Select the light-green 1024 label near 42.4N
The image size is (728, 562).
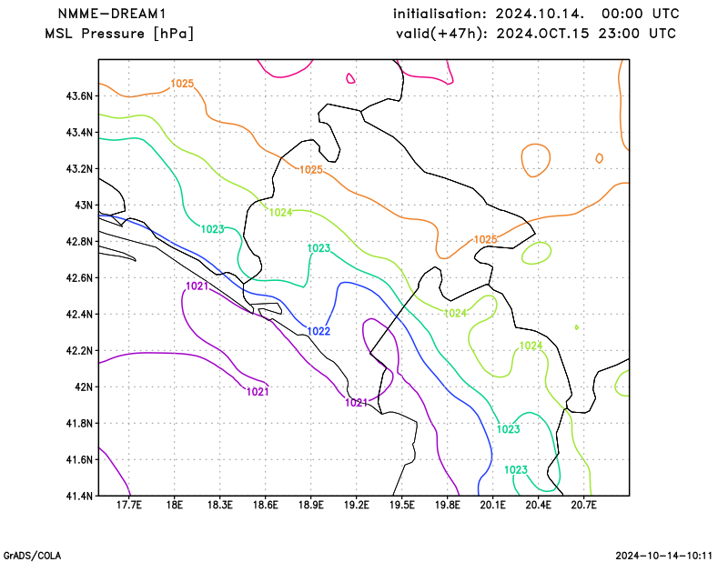click(x=455, y=313)
